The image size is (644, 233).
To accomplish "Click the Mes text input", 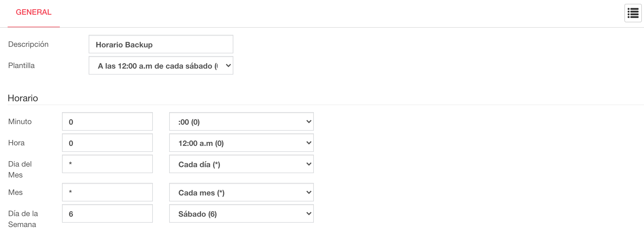I will pyautogui.click(x=107, y=192).
